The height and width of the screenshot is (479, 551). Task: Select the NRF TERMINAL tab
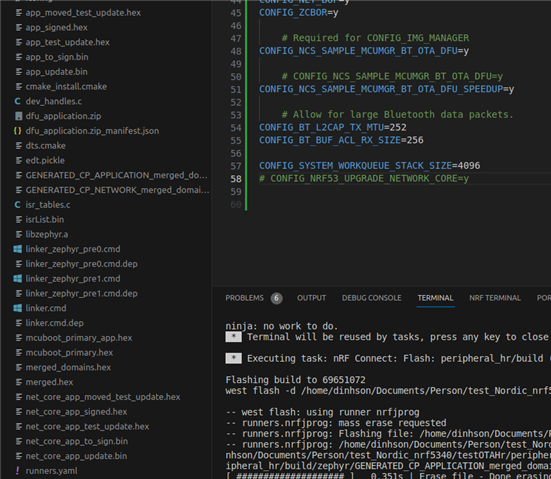pyautogui.click(x=495, y=298)
